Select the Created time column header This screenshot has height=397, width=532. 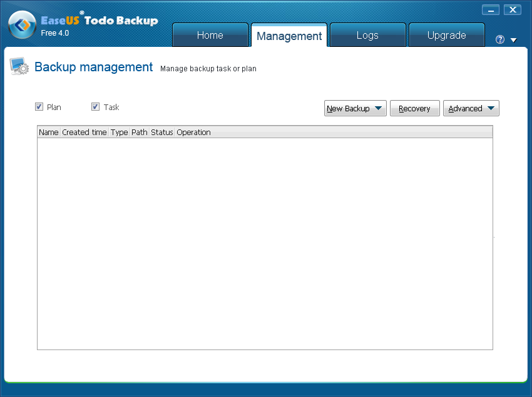(x=84, y=132)
